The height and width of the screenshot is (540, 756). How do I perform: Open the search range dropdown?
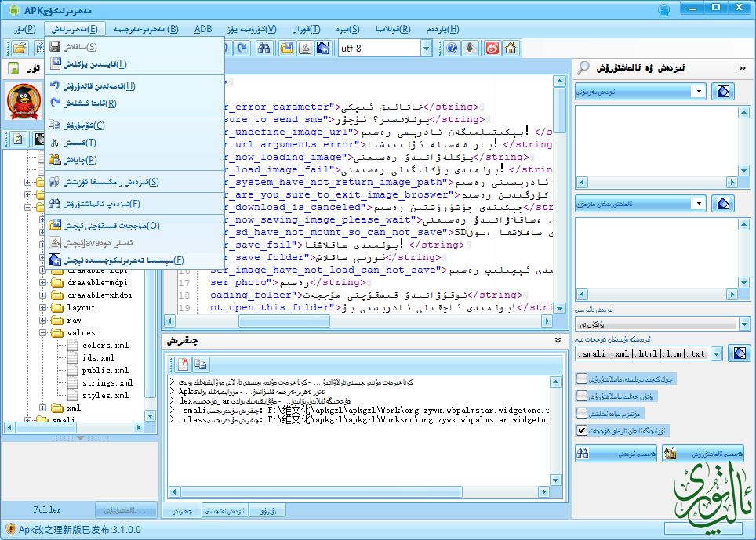(744, 324)
